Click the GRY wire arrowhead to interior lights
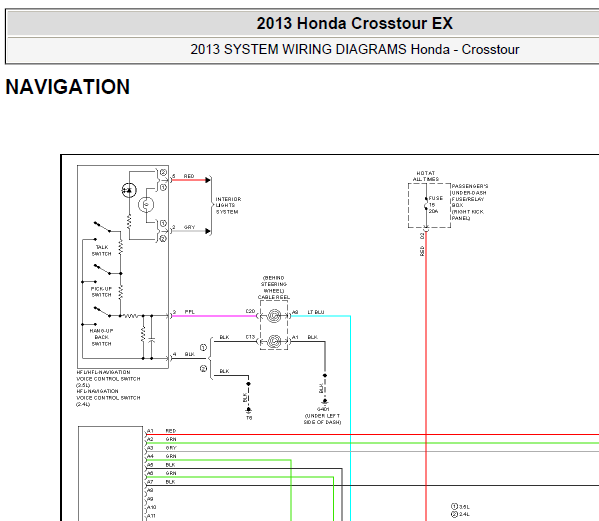 (208, 231)
